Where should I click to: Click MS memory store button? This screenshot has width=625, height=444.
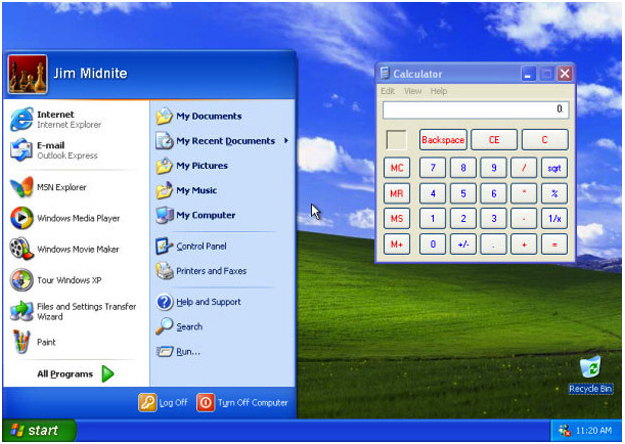click(x=397, y=218)
